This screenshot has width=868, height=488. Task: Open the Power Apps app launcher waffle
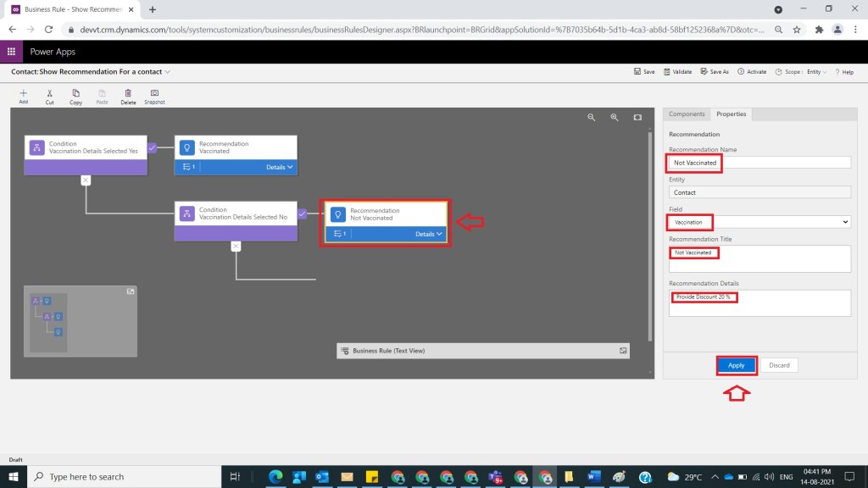click(12, 52)
